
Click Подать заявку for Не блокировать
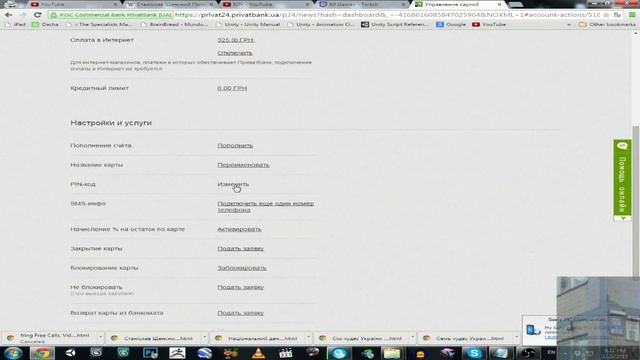[x=240, y=287]
